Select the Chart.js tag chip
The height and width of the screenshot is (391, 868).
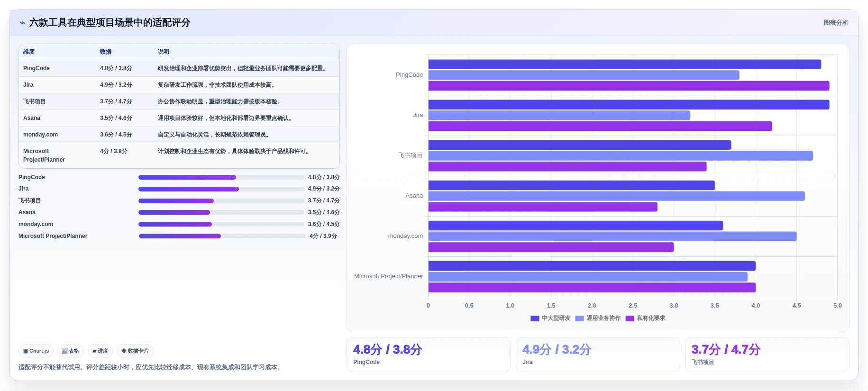[x=36, y=351]
